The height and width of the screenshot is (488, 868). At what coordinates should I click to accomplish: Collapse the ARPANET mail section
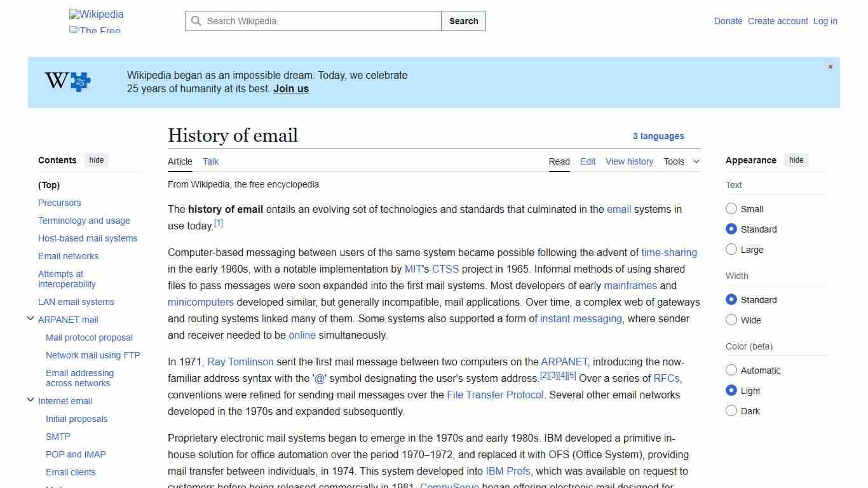(30, 318)
